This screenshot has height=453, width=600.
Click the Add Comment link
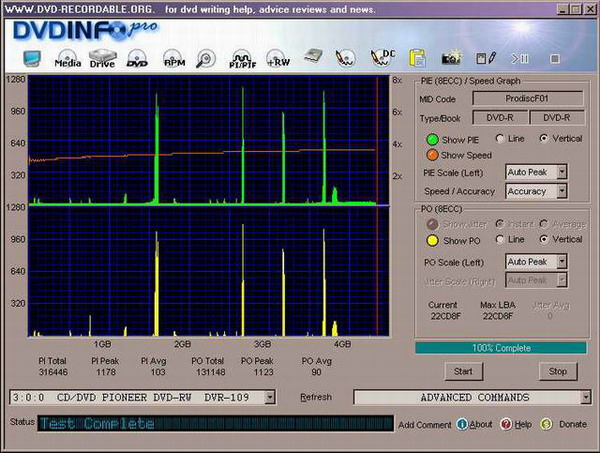point(425,425)
